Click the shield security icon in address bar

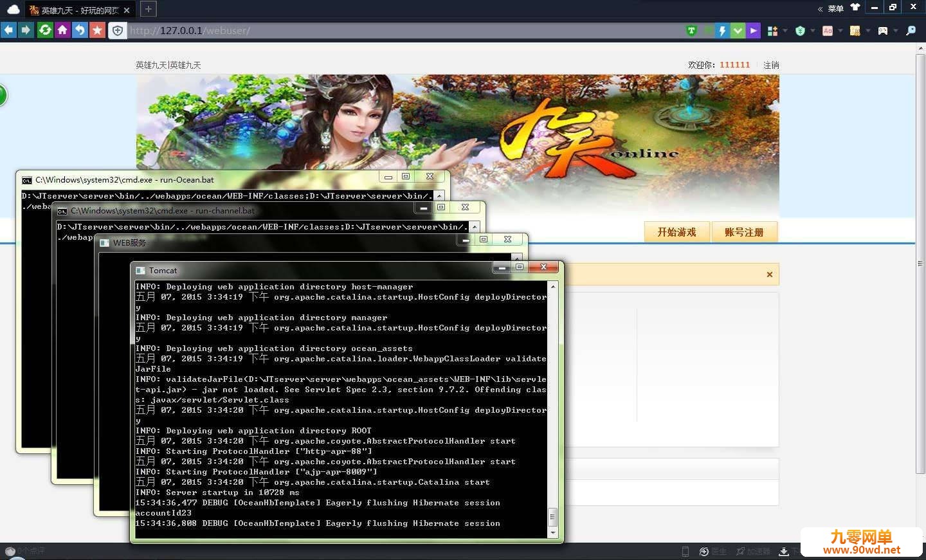pos(118,30)
